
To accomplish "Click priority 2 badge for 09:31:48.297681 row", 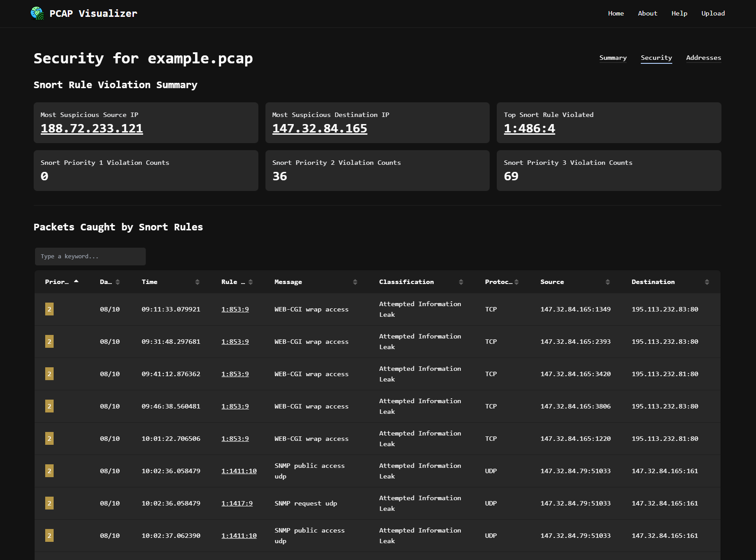I will [x=49, y=342].
